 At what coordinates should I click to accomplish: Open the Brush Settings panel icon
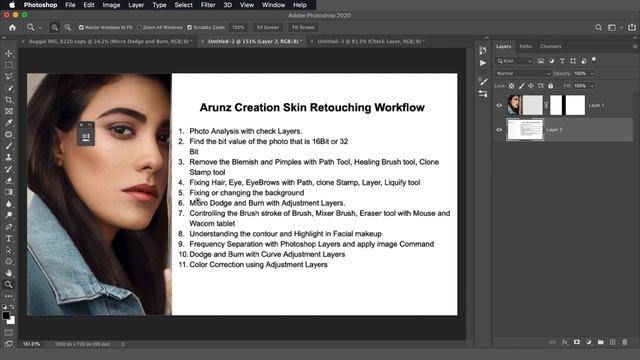click(x=483, y=81)
